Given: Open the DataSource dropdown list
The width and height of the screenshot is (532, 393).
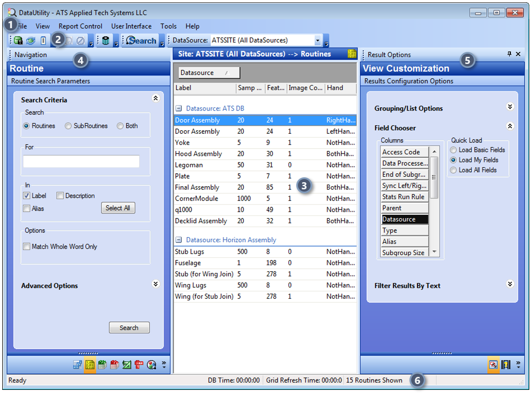Looking at the screenshot, I should 317,41.
